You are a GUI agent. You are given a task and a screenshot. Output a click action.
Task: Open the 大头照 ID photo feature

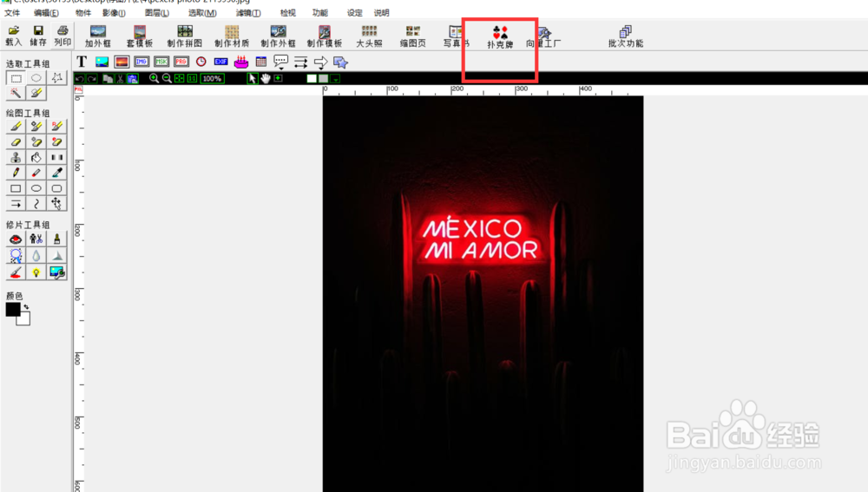[369, 36]
